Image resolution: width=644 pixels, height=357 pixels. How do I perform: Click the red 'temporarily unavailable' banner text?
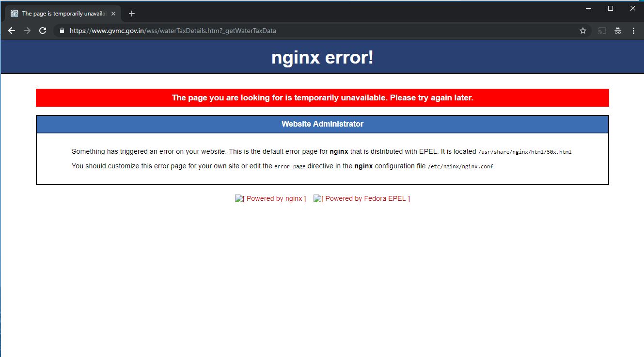point(322,97)
